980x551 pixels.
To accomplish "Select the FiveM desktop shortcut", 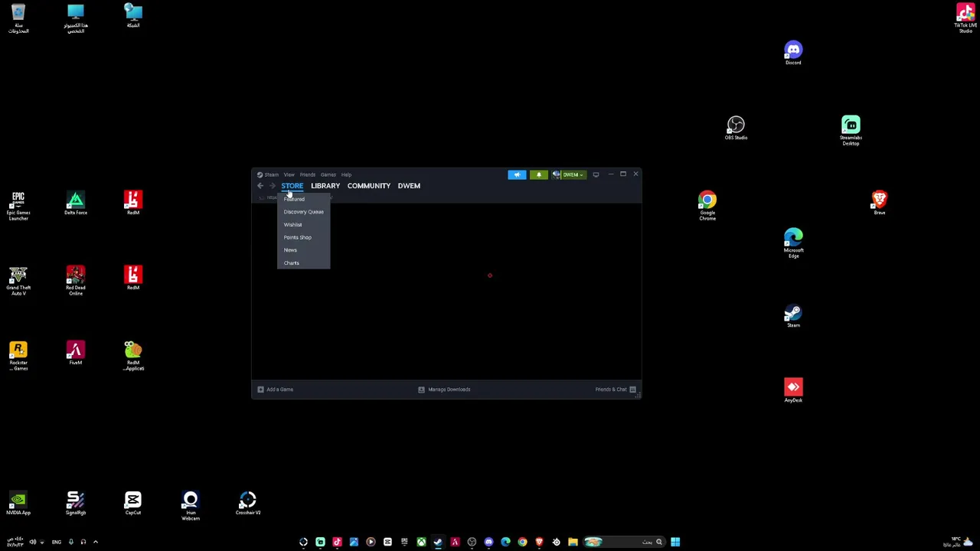I will [x=76, y=353].
